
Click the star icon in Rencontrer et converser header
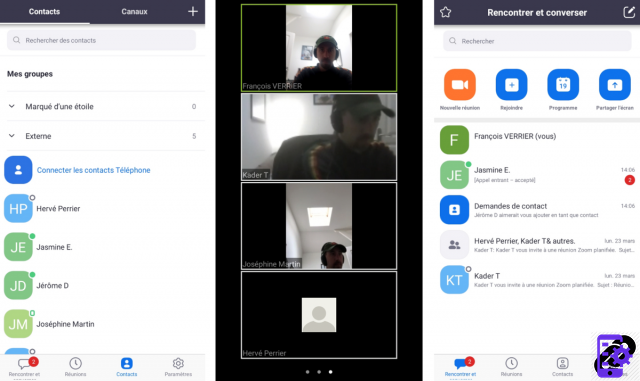(445, 12)
